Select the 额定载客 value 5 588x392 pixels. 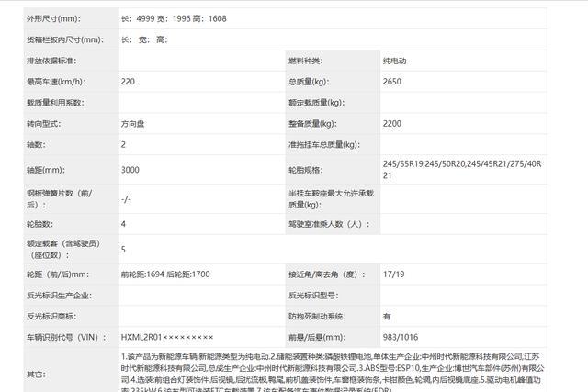[x=124, y=249]
